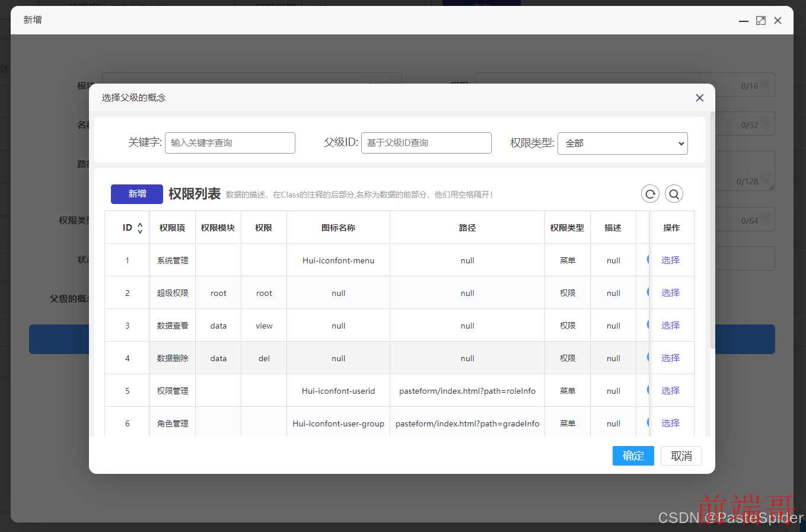Image resolution: width=806 pixels, height=532 pixels.
Task: Close the 选择父级的概念 dialog
Action: point(700,98)
